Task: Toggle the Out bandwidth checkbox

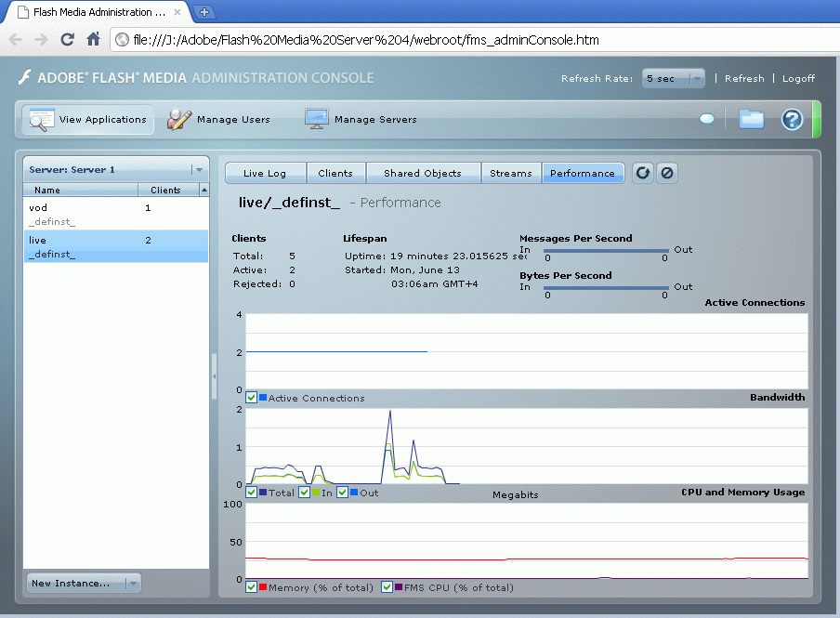Action: coord(343,493)
